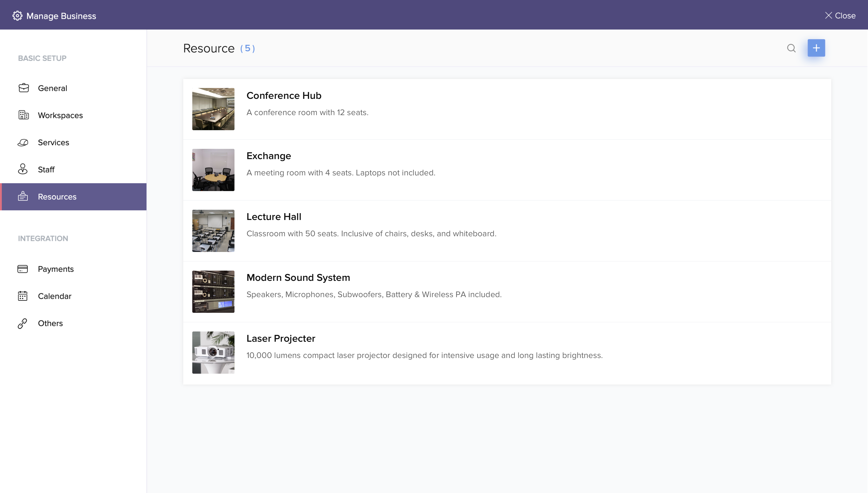This screenshot has width=868, height=493.
Task: Click the Workspaces building icon
Action: pos(23,115)
